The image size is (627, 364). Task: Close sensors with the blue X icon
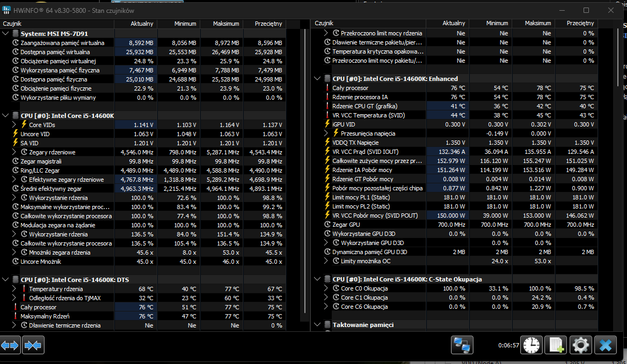(605, 346)
